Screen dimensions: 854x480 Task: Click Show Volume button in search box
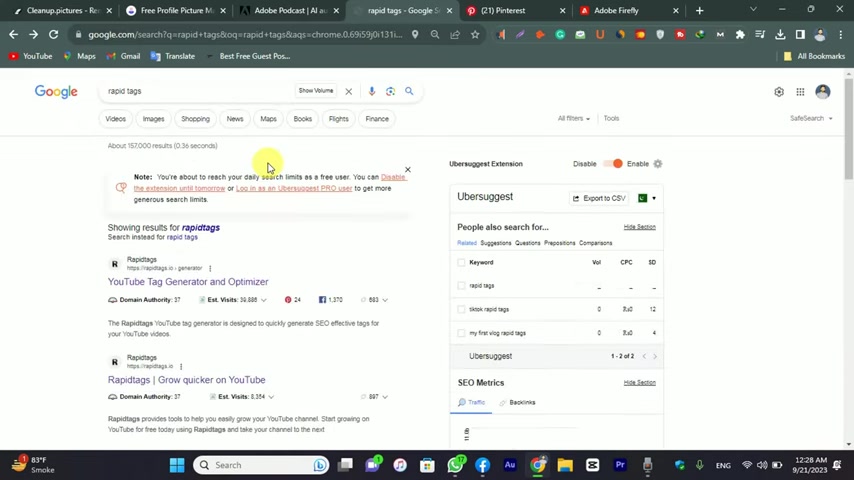316,90
